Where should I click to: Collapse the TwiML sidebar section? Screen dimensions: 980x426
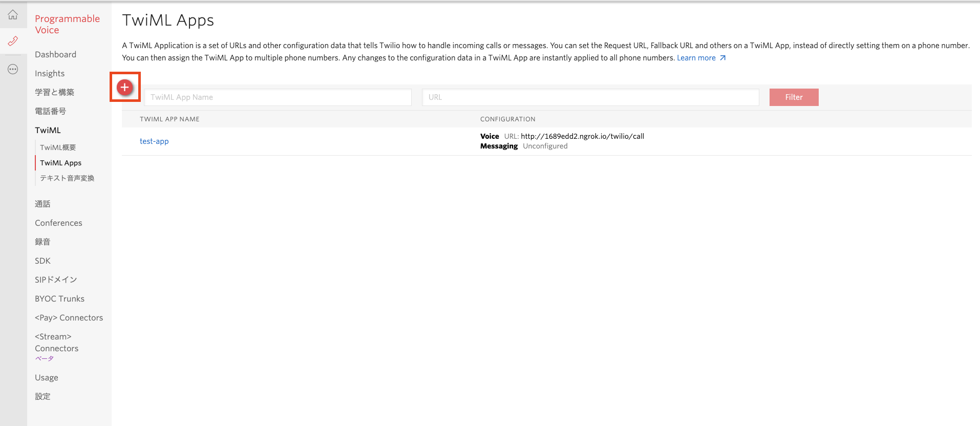48,130
